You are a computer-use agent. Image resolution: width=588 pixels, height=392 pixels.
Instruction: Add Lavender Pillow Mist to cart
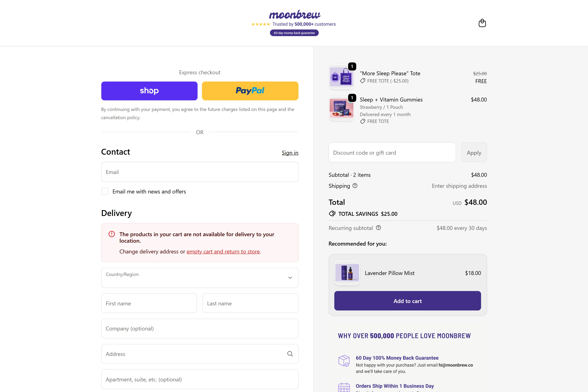[407, 301]
